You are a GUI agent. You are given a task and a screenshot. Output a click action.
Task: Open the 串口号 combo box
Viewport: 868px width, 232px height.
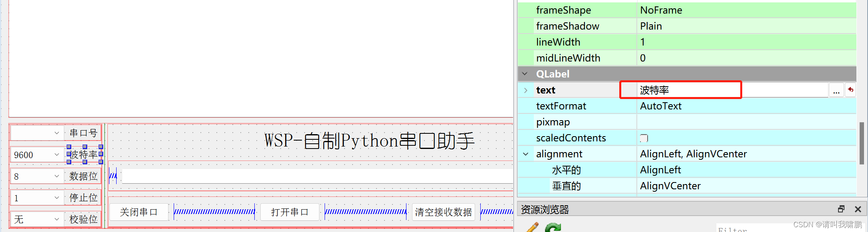point(37,133)
